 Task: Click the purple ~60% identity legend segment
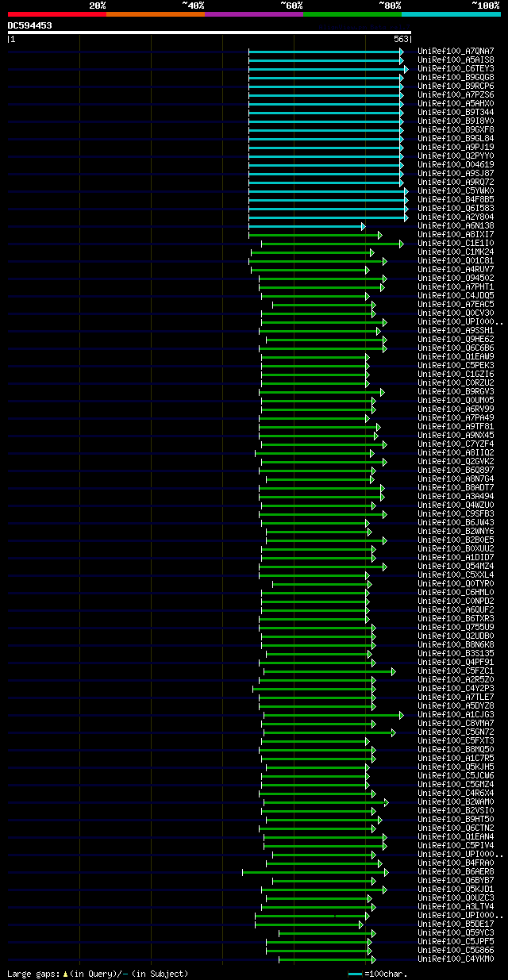253,13
